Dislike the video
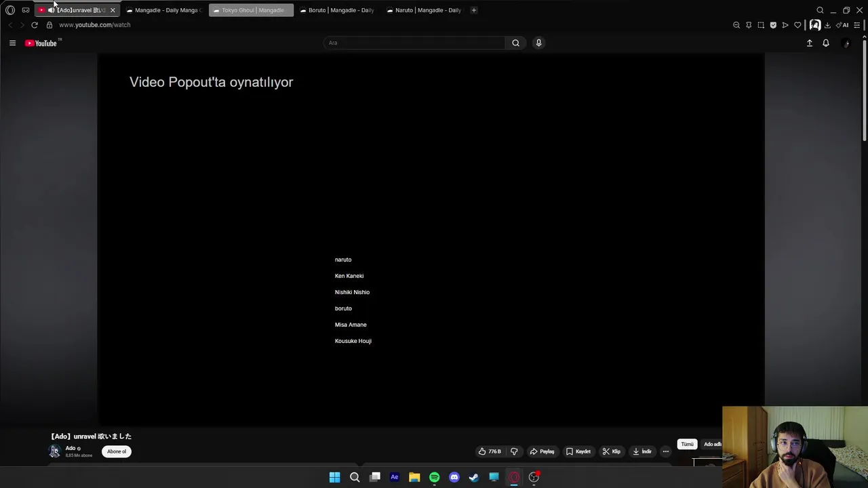Screen dimensions: 868x488 (514, 451)
